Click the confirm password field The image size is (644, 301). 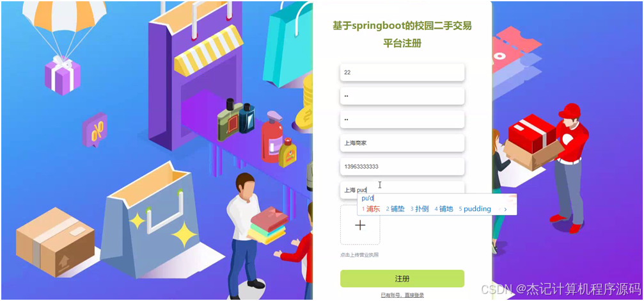402,120
